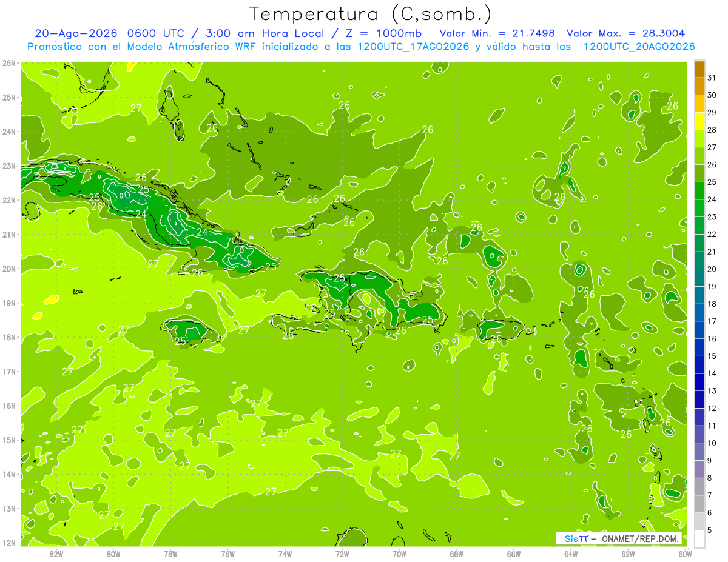The width and height of the screenshot is (728, 562).
Task: Click the color bar segment between 23 and 24
Action: point(699,208)
